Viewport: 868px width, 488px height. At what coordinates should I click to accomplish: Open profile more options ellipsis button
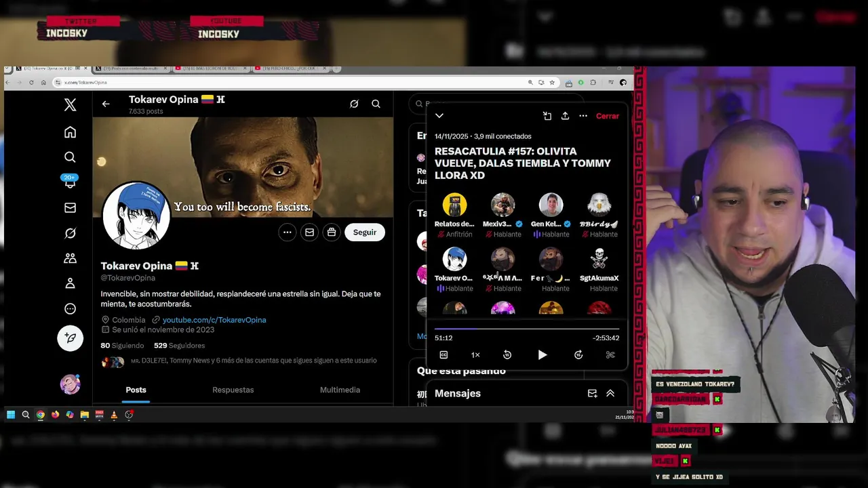pyautogui.click(x=288, y=232)
